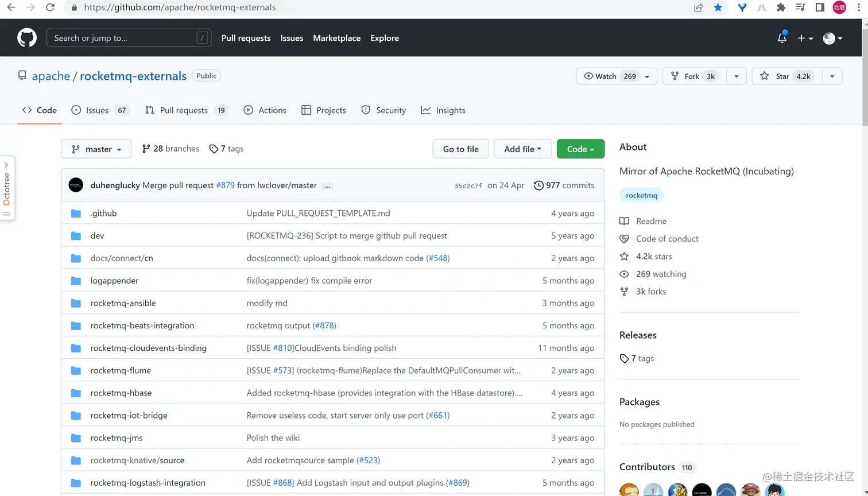
Task: Open the rocketmq-logstash-integration folder
Action: point(148,483)
